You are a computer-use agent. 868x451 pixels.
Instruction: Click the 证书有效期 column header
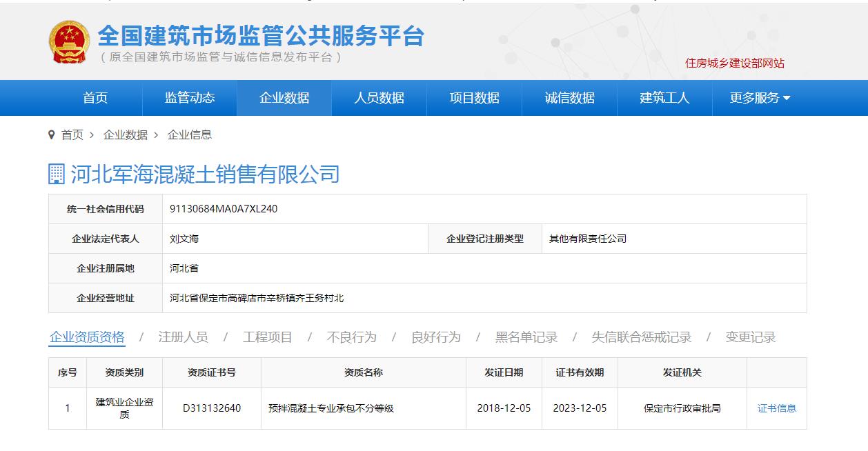click(x=580, y=372)
